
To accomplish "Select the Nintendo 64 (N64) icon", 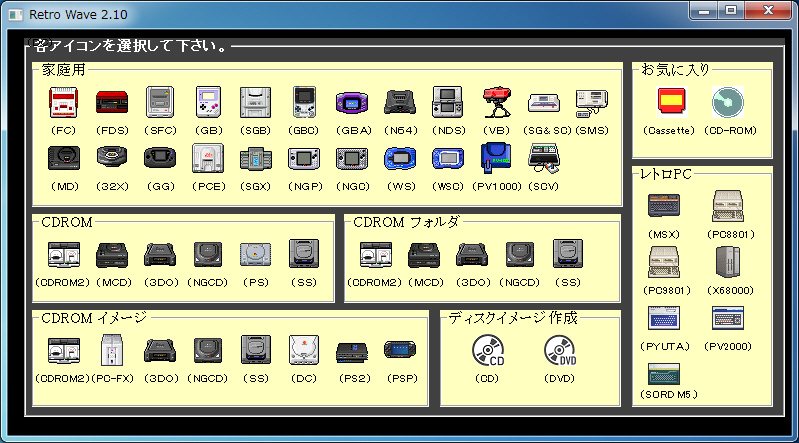I will coord(400,102).
